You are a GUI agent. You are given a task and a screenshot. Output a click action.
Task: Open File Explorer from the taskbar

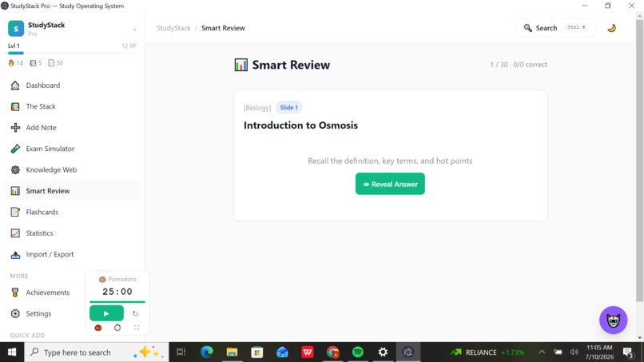coord(232,352)
